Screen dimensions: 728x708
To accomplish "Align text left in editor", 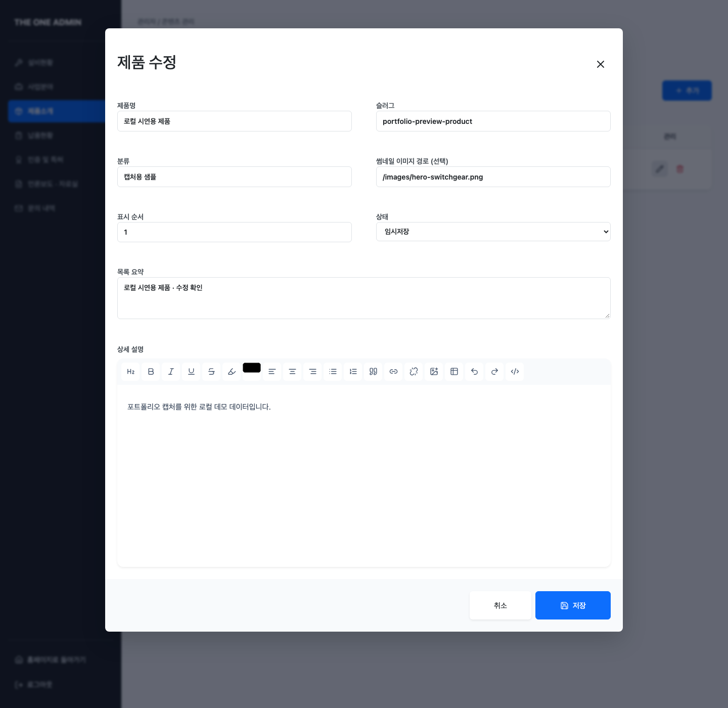I will pyautogui.click(x=272, y=372).
